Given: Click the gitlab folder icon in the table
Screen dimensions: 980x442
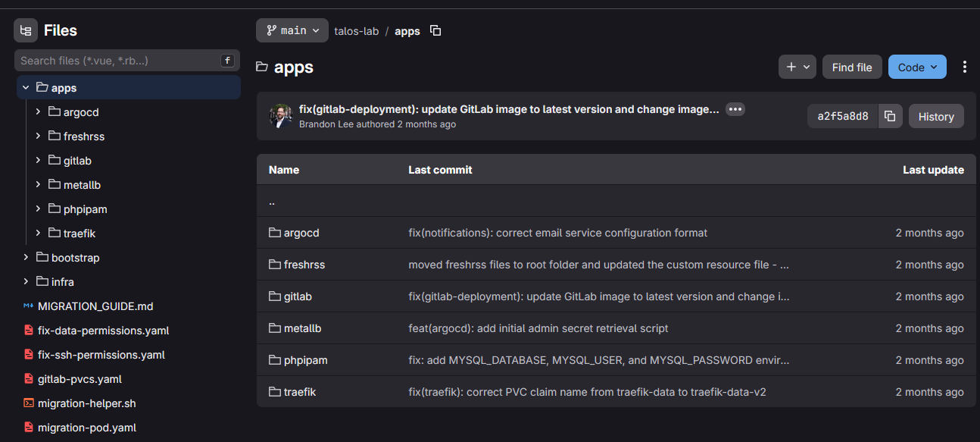Looking at the screenshot, I should point(275,296).
